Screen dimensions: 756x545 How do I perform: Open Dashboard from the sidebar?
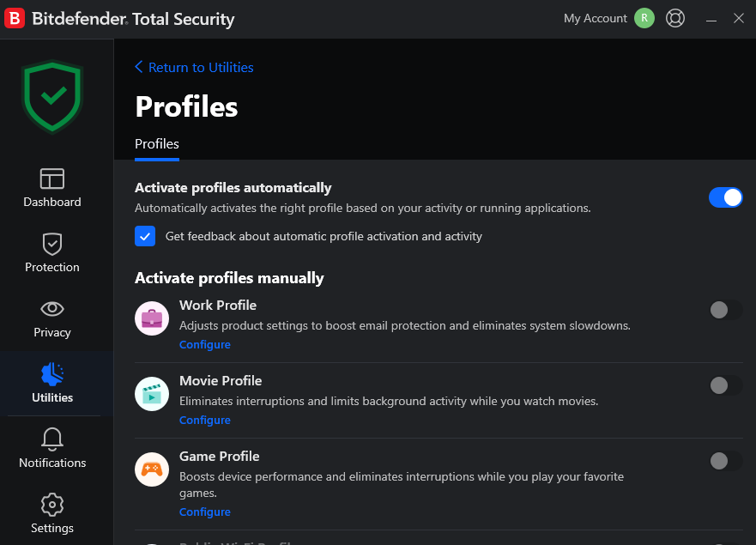(x=52, y=188)
